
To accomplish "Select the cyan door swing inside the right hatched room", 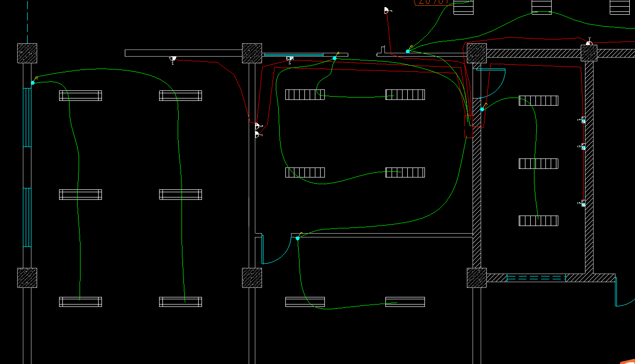I will pos(491,84).
